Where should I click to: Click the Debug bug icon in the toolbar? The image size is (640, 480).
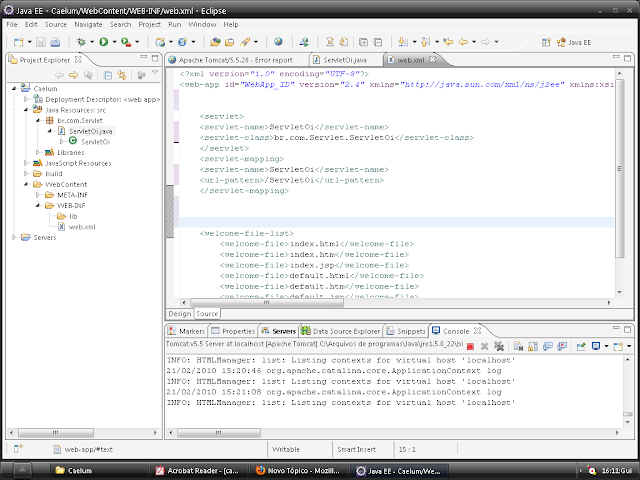click(79, 42)
